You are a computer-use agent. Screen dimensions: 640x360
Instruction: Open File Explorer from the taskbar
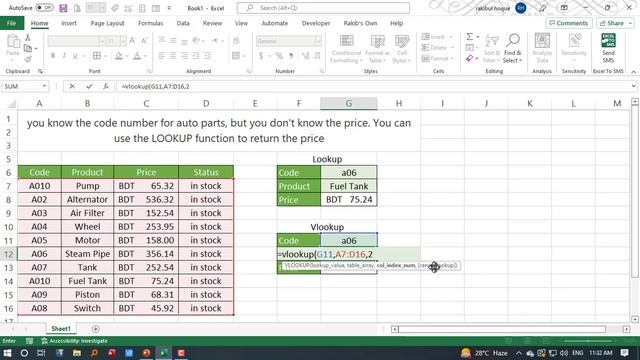coord(77,353)
